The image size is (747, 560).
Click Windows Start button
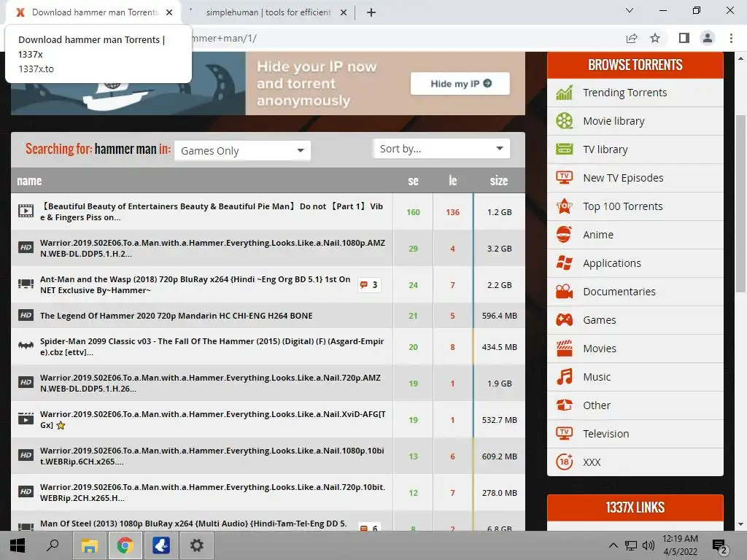18,545
